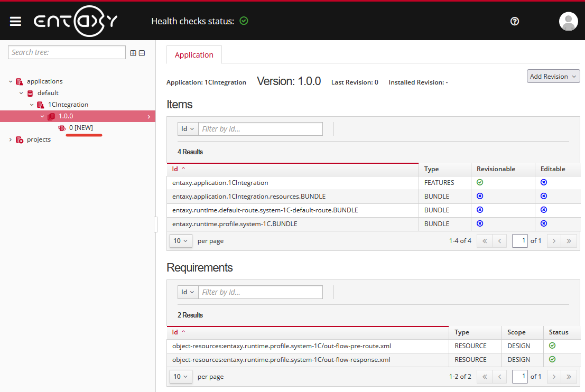Sort Items table by Id column header

point(175,169)
